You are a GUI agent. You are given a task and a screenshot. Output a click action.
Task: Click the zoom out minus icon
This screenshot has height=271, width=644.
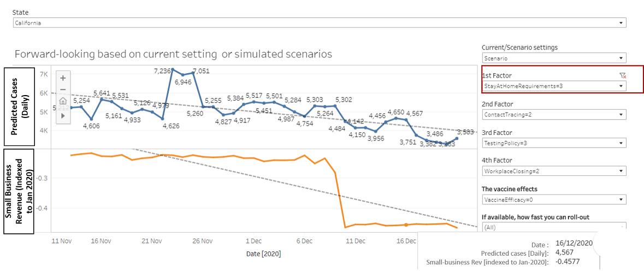tap(63, 90)
